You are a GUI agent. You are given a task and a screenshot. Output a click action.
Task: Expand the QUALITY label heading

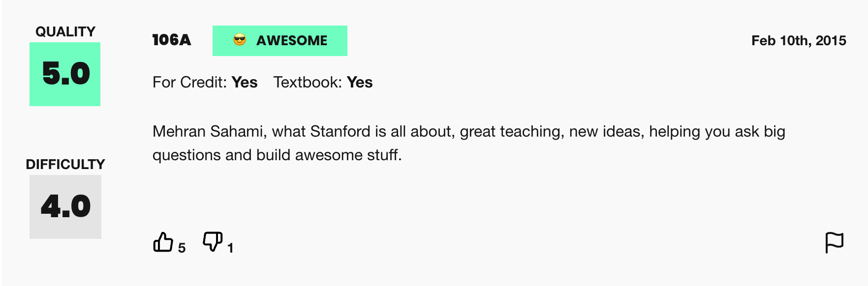point(64,31)
